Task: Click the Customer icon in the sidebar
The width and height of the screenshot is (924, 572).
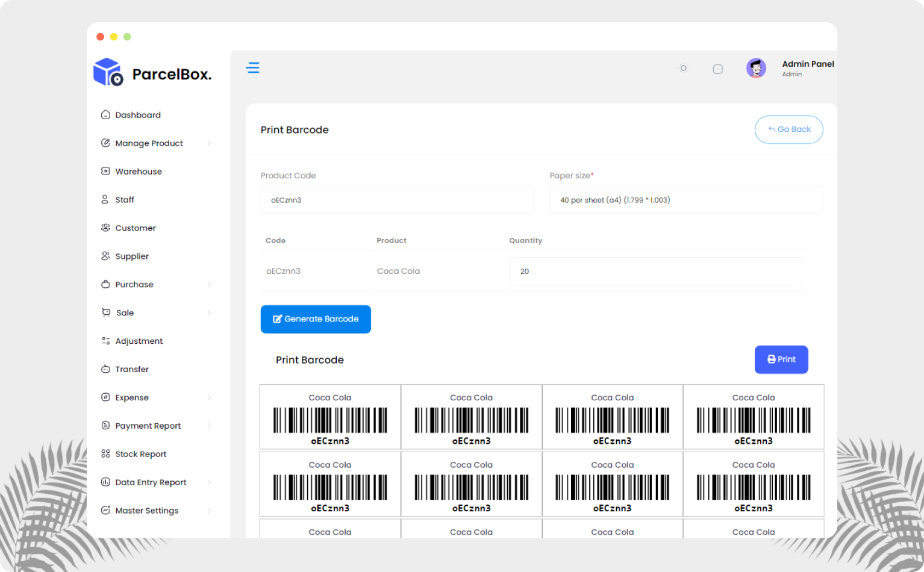Action: click(105, 228)
